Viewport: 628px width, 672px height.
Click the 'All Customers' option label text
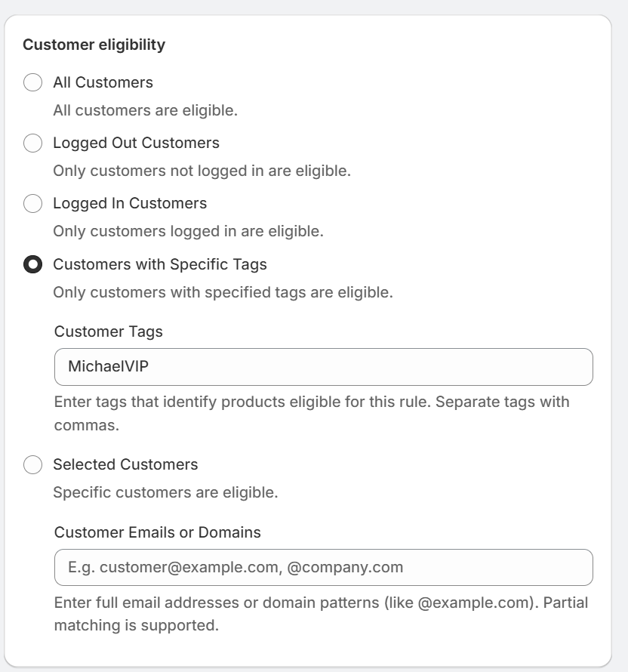pos(103,82)
